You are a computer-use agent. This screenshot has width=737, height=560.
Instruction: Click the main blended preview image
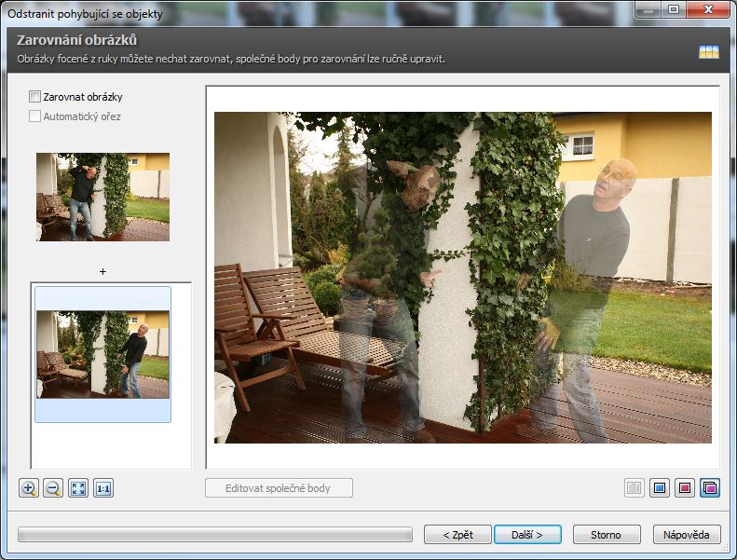click(463, 278)
